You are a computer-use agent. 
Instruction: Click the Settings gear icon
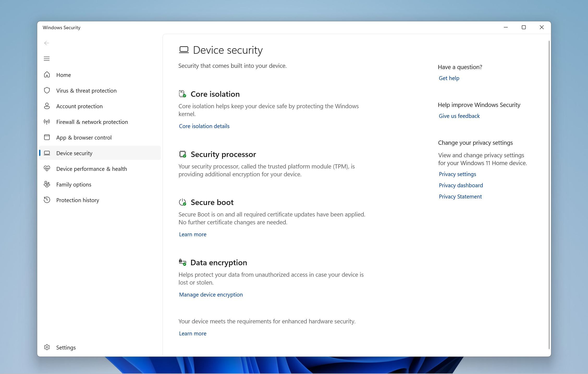point(47,347)
